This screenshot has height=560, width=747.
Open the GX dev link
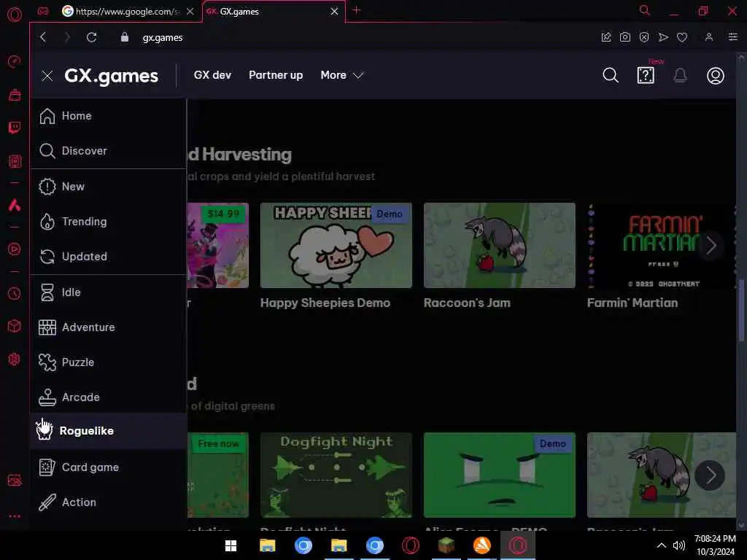[x=212, y=75]
